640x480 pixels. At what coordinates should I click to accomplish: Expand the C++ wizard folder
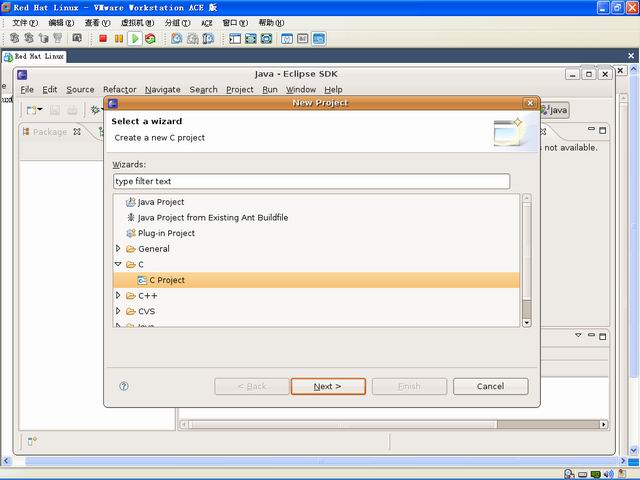click(118, 295)
